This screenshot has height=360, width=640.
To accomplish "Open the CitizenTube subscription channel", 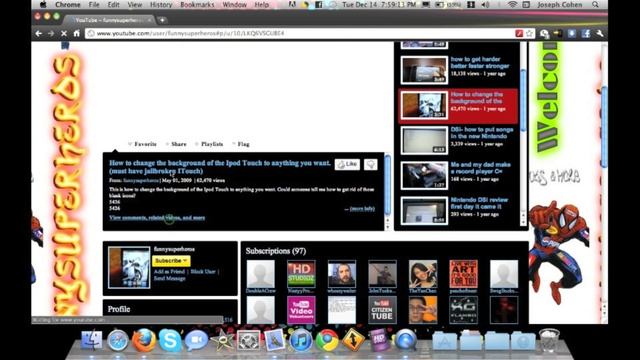I will point(382,310).
